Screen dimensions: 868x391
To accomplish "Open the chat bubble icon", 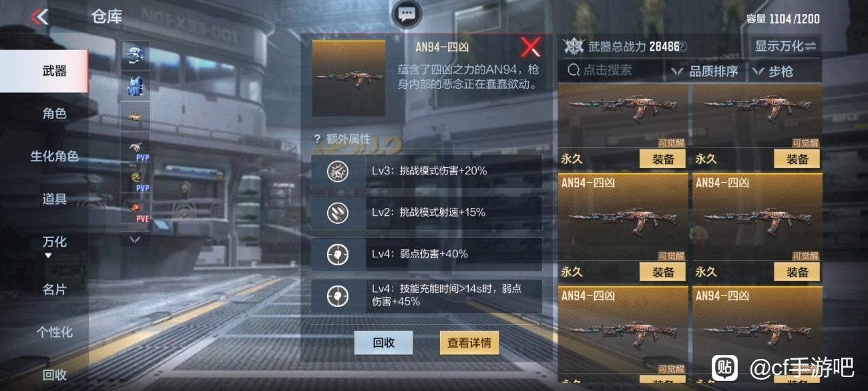I will 407,14.
